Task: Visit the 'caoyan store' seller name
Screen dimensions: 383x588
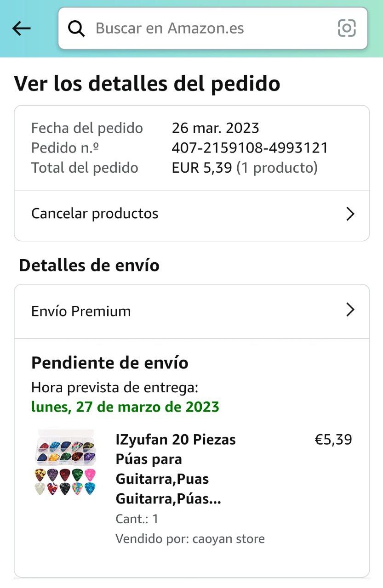Action: pos(229,538)
